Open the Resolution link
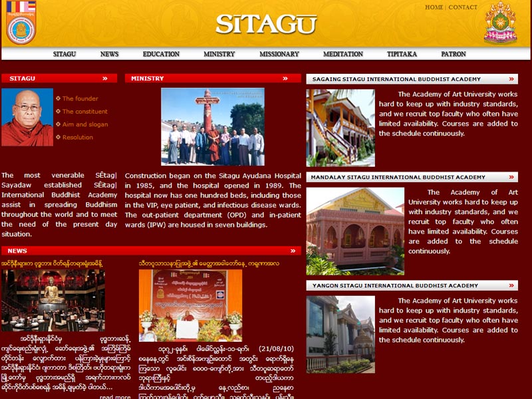Screen dimensions: 532x399 pos(78,137)
